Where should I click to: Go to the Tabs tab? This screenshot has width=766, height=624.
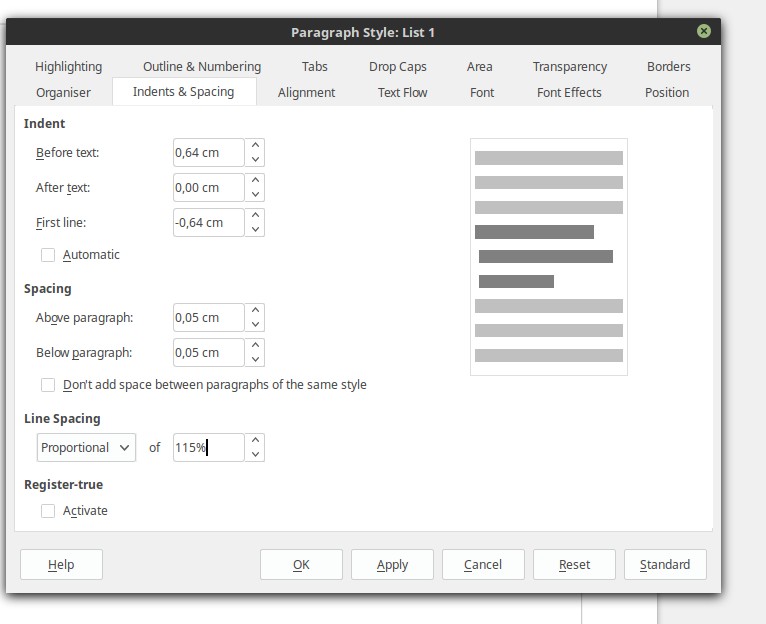tap(315, 66)
